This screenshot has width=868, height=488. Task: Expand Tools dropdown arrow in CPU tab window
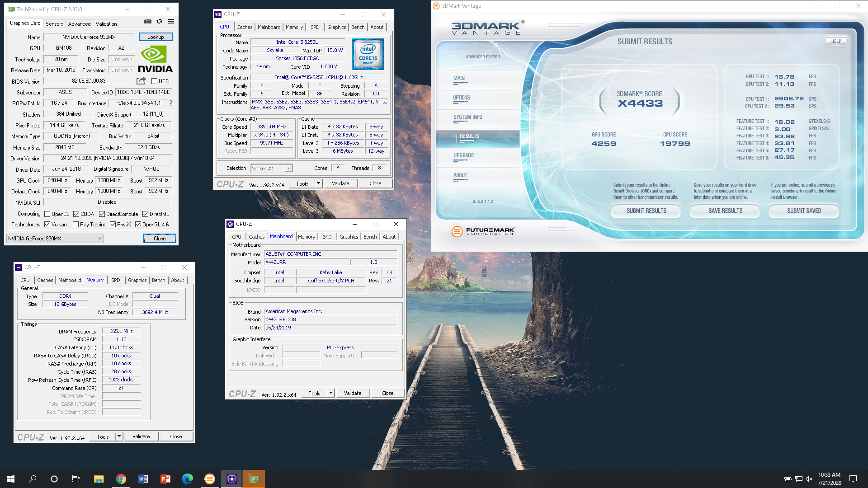click(x=318, y=183)
